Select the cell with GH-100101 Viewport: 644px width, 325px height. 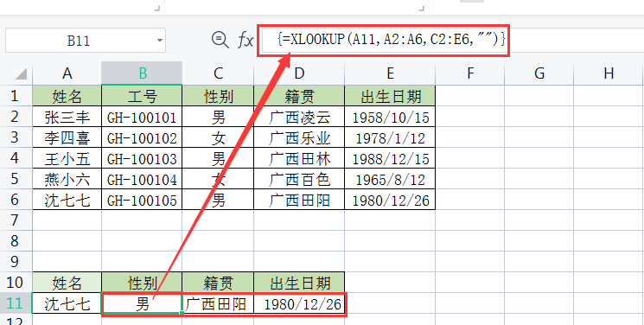click(x=142, y=117)
